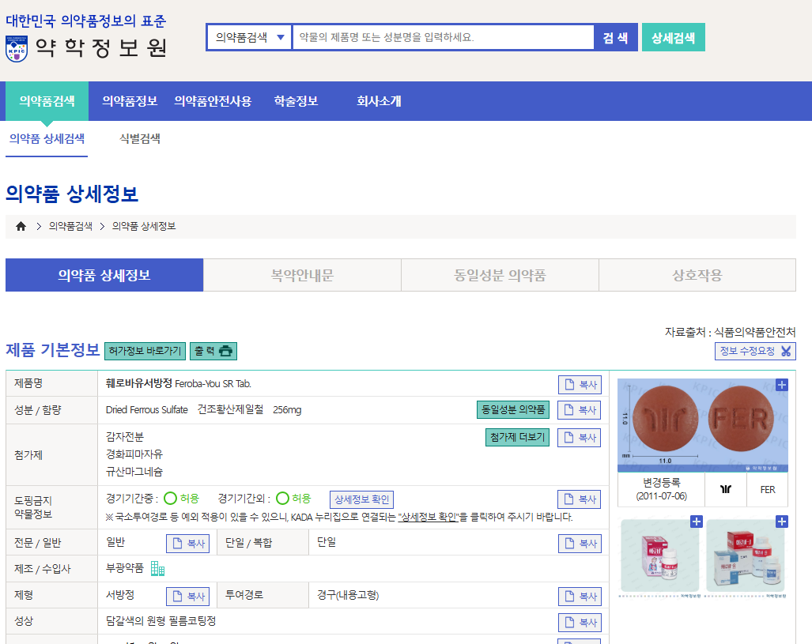Screen dimensions: 812x644
Task: Click the 검색 search button
Action: tap(615, 37)
